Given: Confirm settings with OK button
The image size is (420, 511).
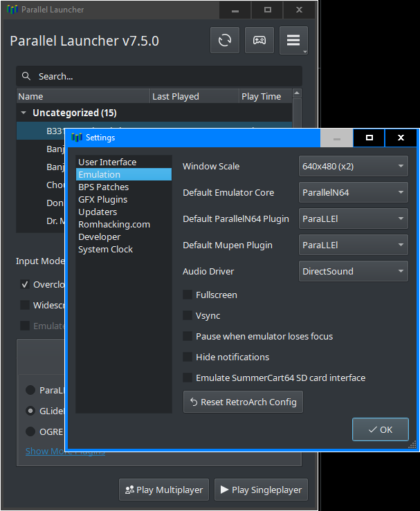Looking at the screenshot, I should (380, 429).
